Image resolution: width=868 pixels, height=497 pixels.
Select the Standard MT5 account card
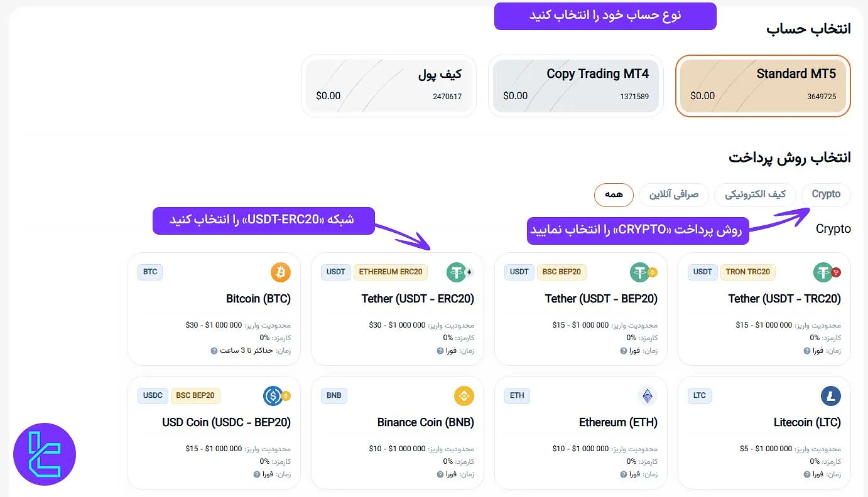click(x=762, y=85)
